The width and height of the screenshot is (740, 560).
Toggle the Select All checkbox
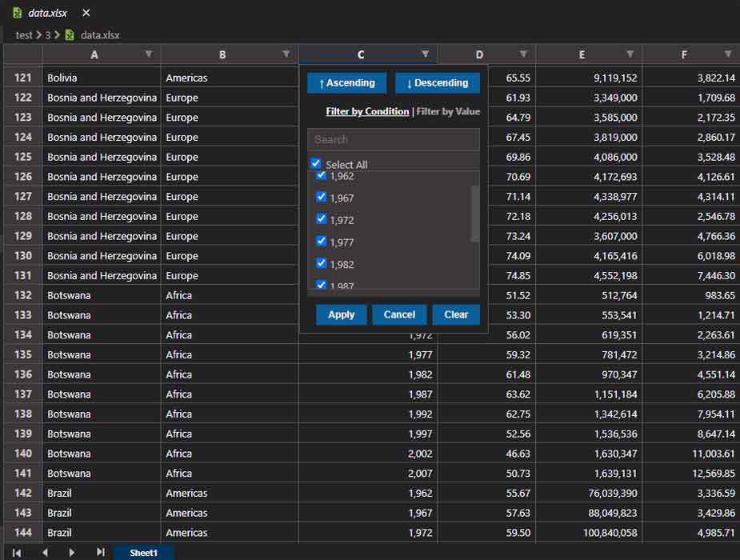point(316,163)
